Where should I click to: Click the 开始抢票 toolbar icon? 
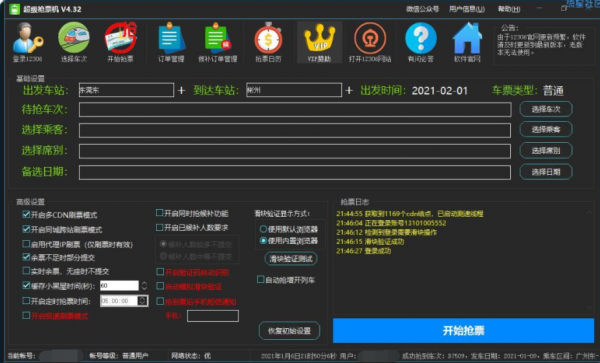(x=121, y=42)
